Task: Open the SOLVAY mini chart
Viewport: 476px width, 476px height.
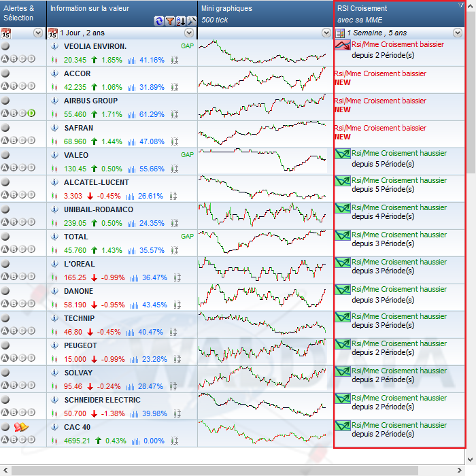Action: [262, 379]
